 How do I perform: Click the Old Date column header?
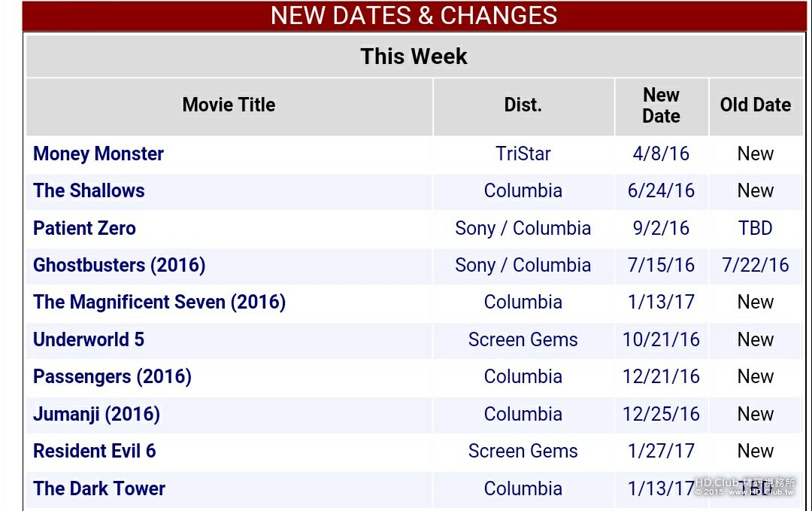[755, 105]
